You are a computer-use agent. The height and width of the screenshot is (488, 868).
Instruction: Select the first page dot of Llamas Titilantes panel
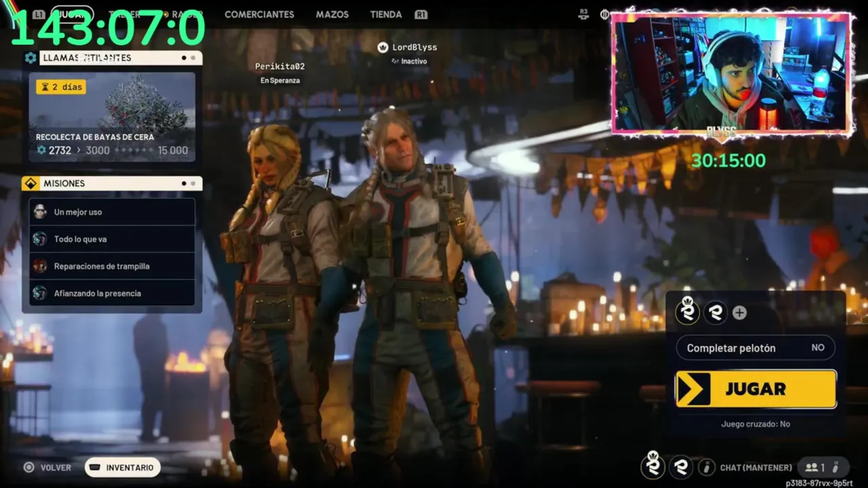(184, 58)
